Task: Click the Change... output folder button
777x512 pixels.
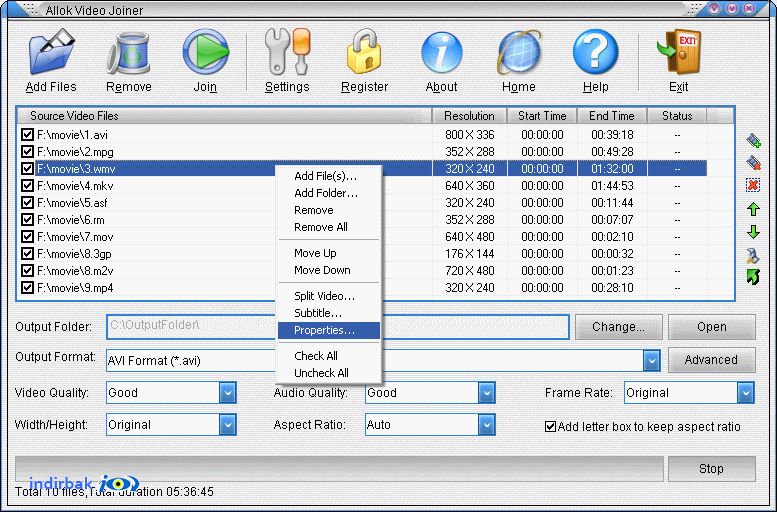Action: (x=618, y=327)
